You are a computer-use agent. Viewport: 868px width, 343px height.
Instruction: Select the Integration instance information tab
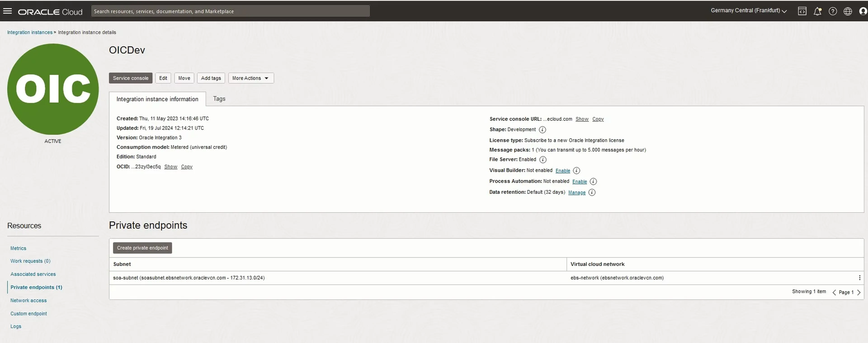coord(157,99)
